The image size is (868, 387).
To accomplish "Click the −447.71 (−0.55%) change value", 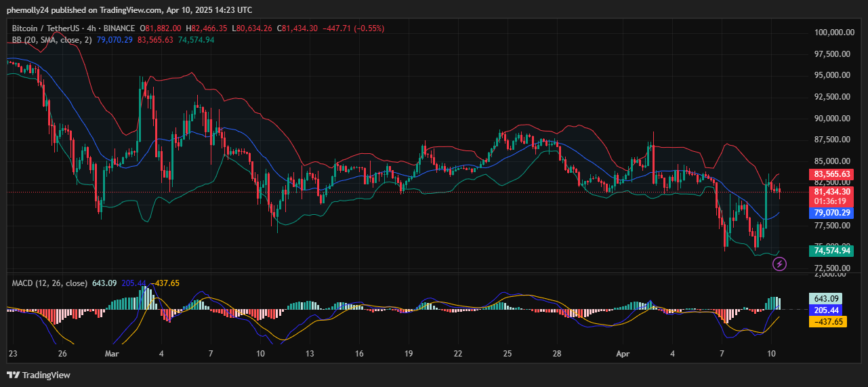I will 354,28.
